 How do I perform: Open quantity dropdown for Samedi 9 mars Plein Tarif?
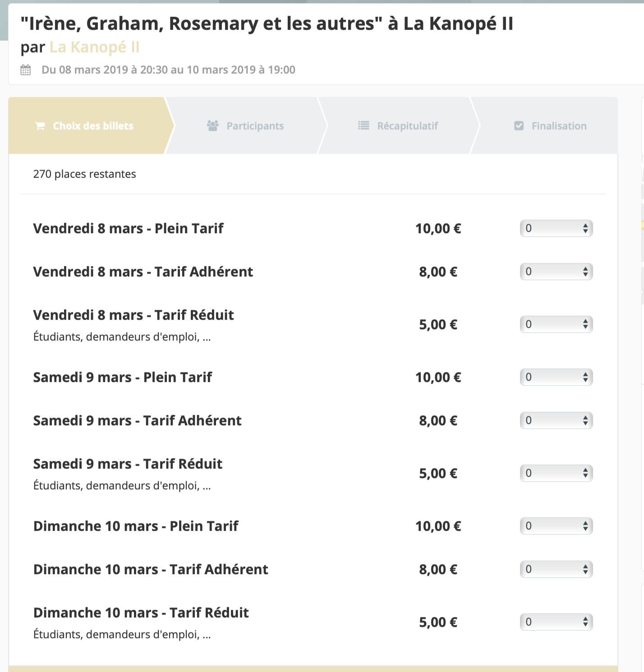[x=556, y=377]
